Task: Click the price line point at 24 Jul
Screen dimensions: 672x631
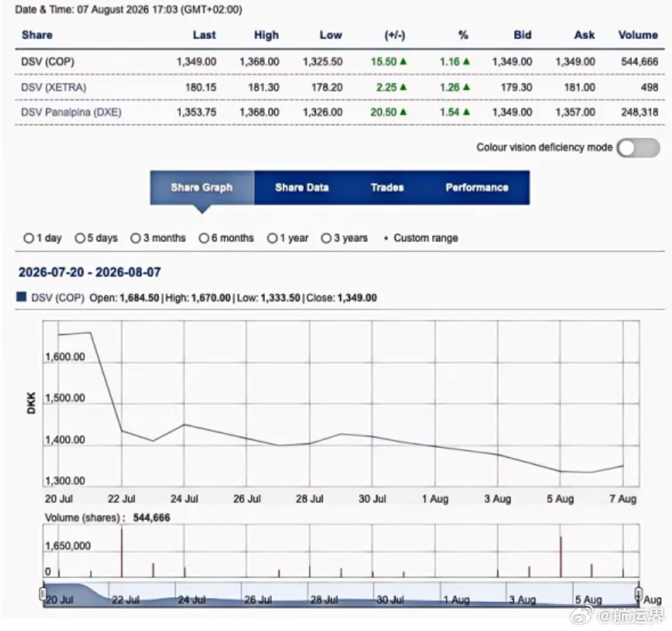Action: 185,424
